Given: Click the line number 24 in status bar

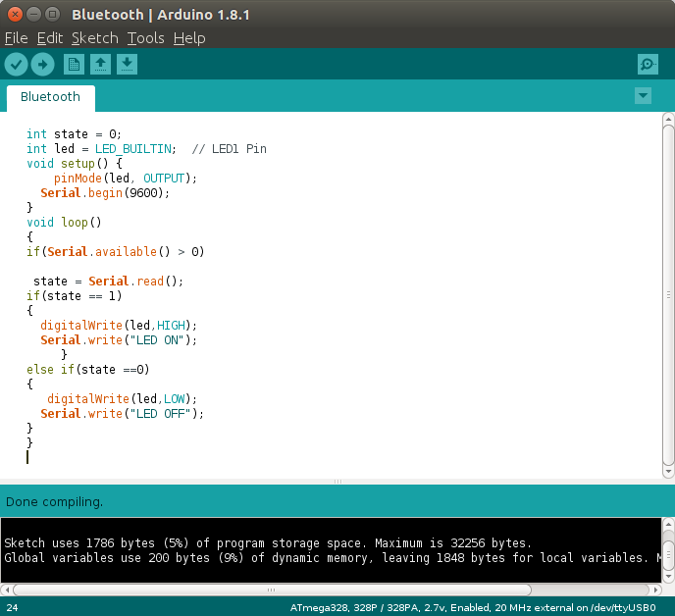Looking at the screenshot, I should 12,608.
